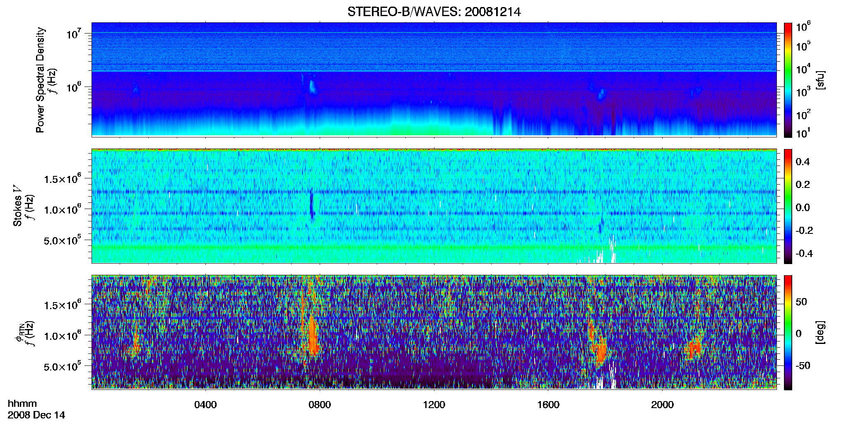The width and height of the screenshot is (868, 447).
Task: Click 5.0×10^5 tick on the φRTN axis
Action: click(x=63, y=366)
